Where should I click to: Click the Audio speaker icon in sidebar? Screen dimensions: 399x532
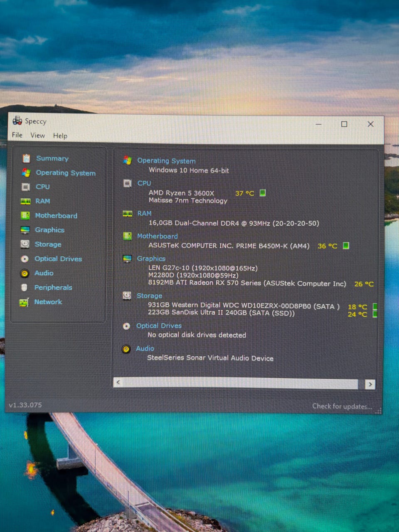25,273
